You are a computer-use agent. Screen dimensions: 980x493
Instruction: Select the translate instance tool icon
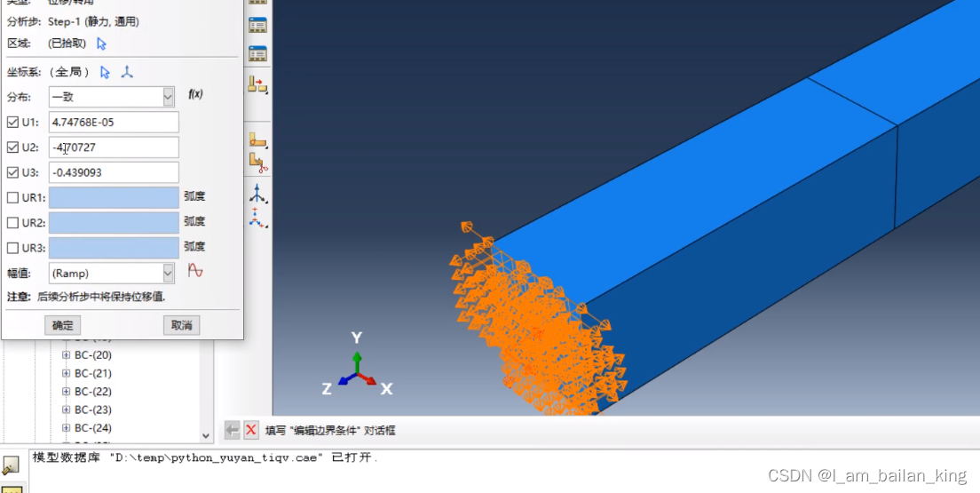tap(257, 84)
